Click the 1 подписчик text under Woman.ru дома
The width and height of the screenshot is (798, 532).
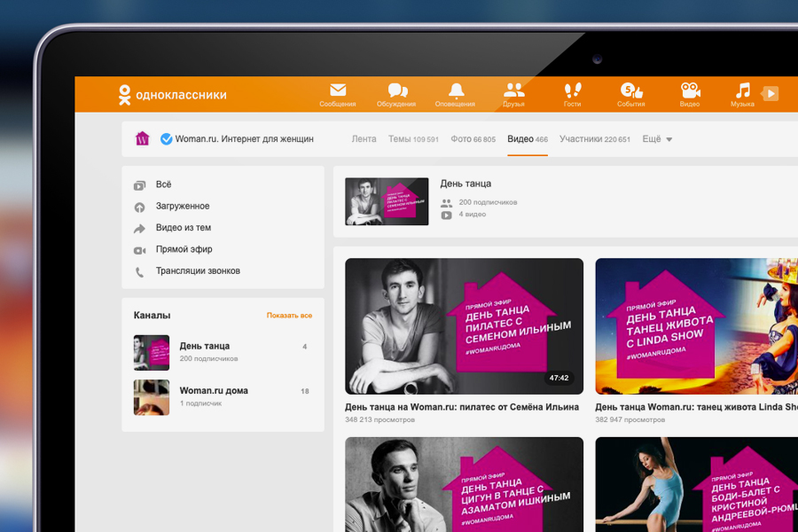tap(200, 403)
